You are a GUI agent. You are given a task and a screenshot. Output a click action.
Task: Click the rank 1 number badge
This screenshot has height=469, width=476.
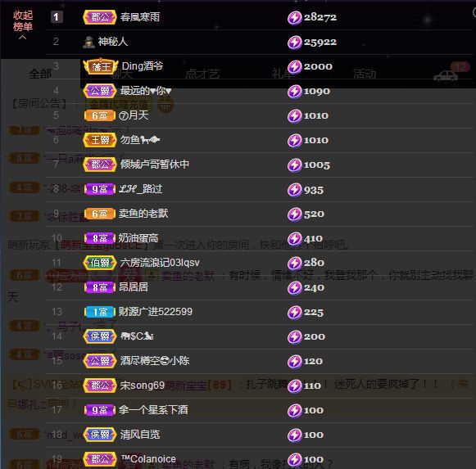pos(57,17)
